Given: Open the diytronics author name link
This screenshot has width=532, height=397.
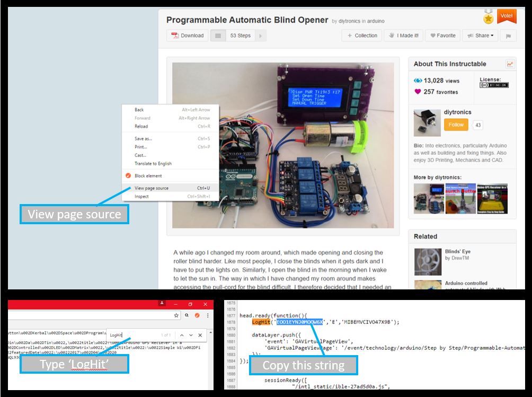Looking at the screenshot, I should coord(457,112).
